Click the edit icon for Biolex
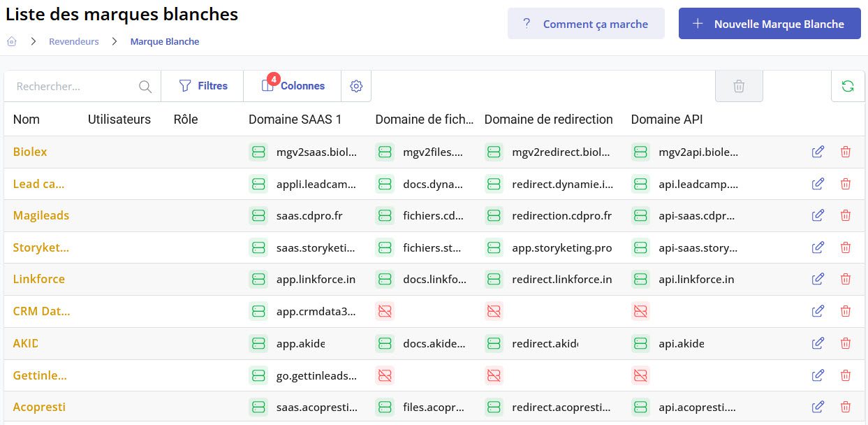868x425 pixels. pos(818,152)
